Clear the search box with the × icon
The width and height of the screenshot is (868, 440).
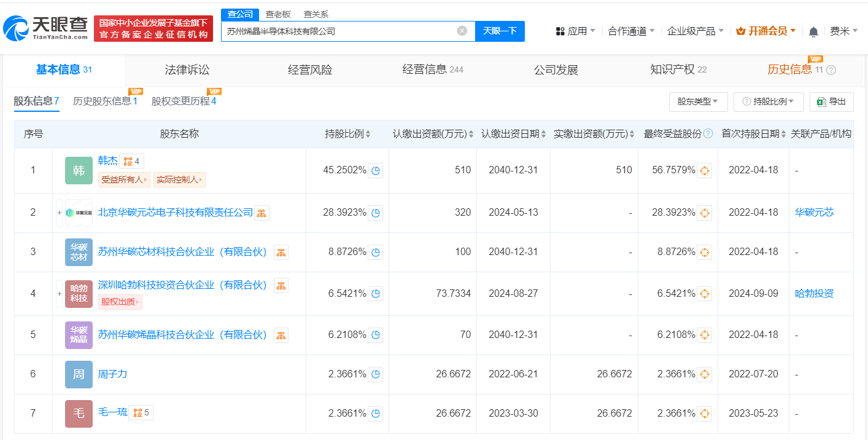tap(462, 31)
